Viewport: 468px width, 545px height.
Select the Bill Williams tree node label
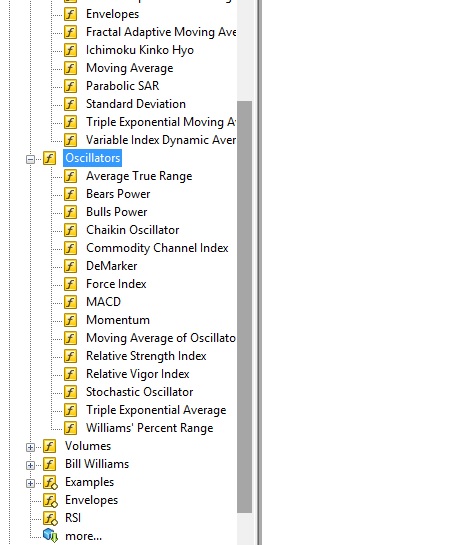(x=97, y=464)
